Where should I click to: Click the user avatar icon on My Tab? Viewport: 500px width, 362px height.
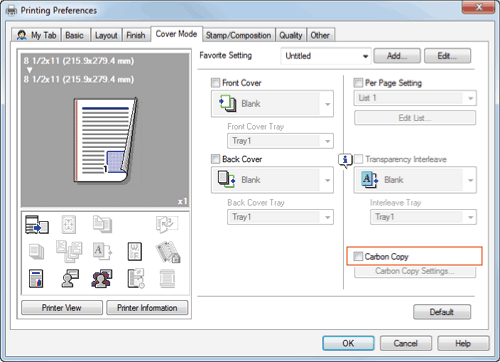(x=22, y=35)
